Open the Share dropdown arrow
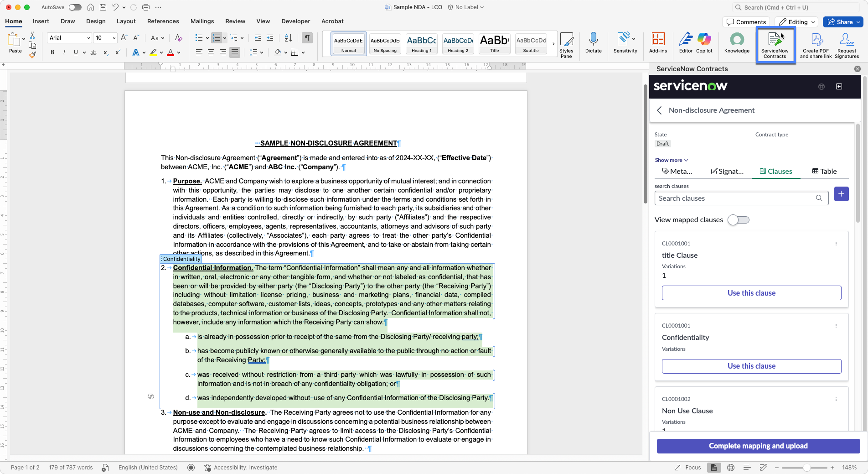 [858, 22]
